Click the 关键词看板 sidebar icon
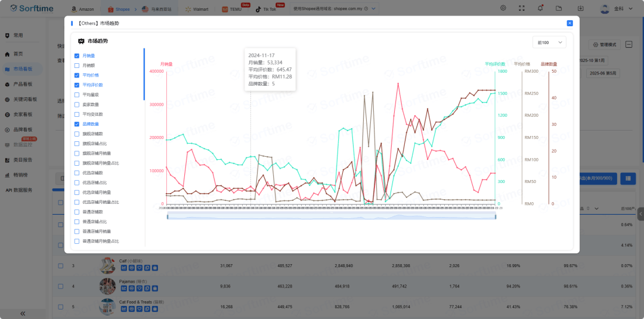The image size is (644, 319). (x=8, y=99)
